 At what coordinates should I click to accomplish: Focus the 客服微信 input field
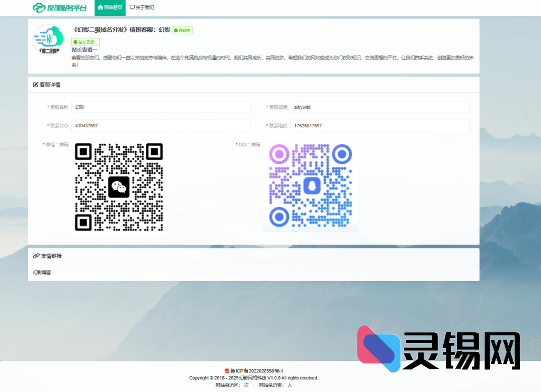click(x=380, y=107)
